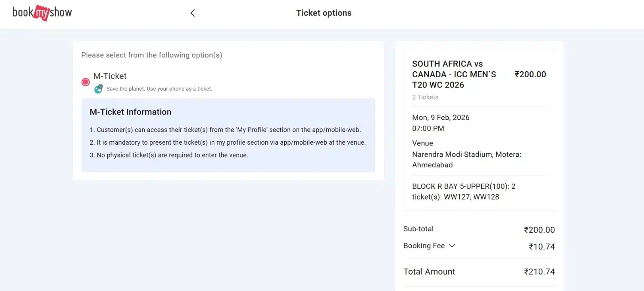Click the back arrow navigation icon
Viewport: 644px width, 291px height.
(x=192, y=13)
